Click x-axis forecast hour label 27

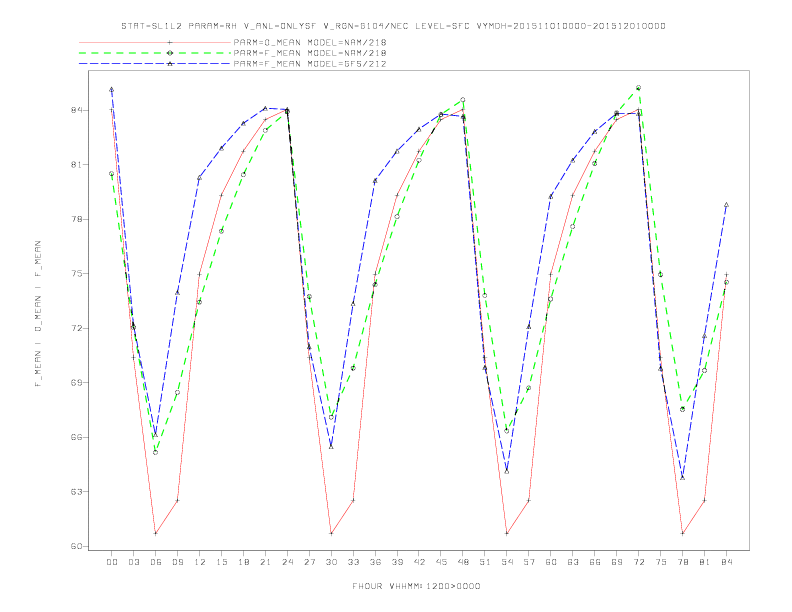click(x=309, y=562)
